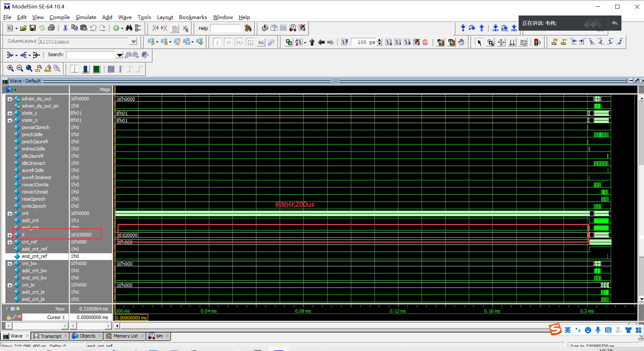Expand the cnt signal tree item
This screenshot has width=644, height=351.
10,213
